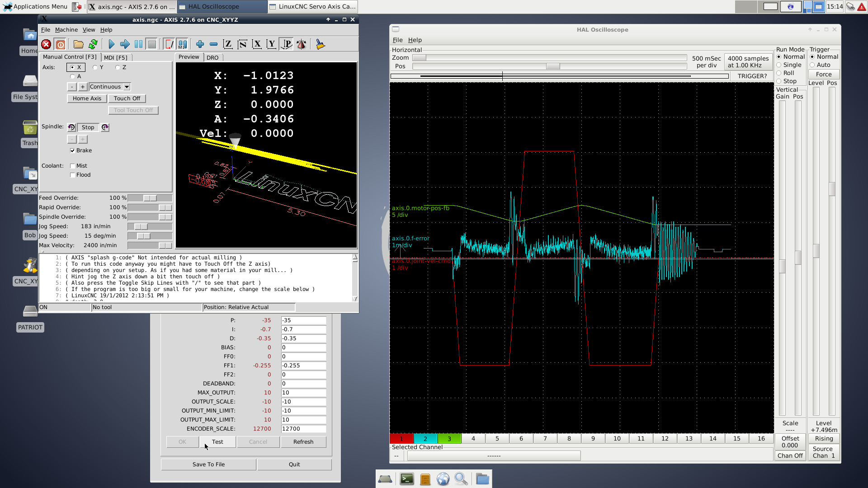
Task: Toggle the Optional Pause M1 icon
Action: [182, 44]
